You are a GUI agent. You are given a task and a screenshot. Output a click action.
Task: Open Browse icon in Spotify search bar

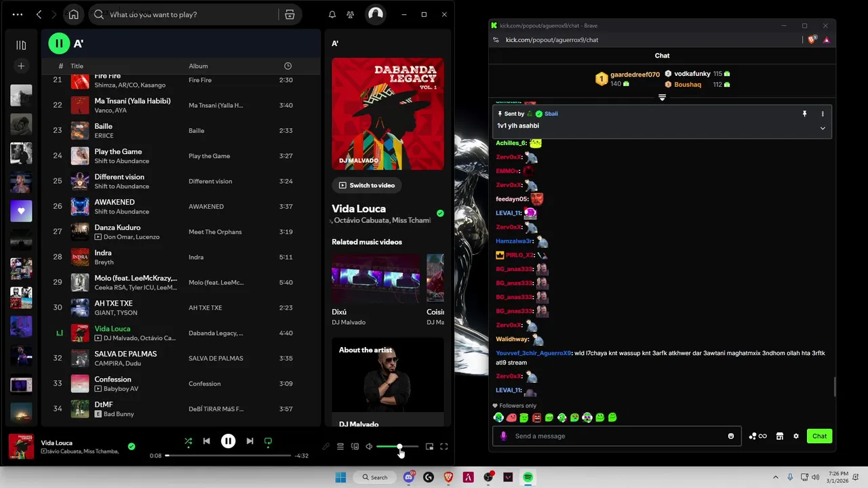click(290, 14)
